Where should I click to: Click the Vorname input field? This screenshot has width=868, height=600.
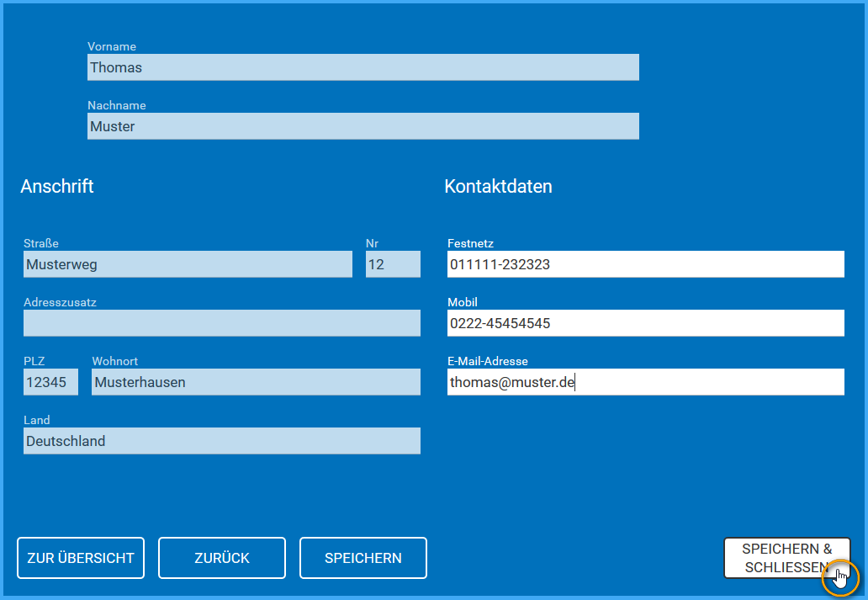coord(362,67)
